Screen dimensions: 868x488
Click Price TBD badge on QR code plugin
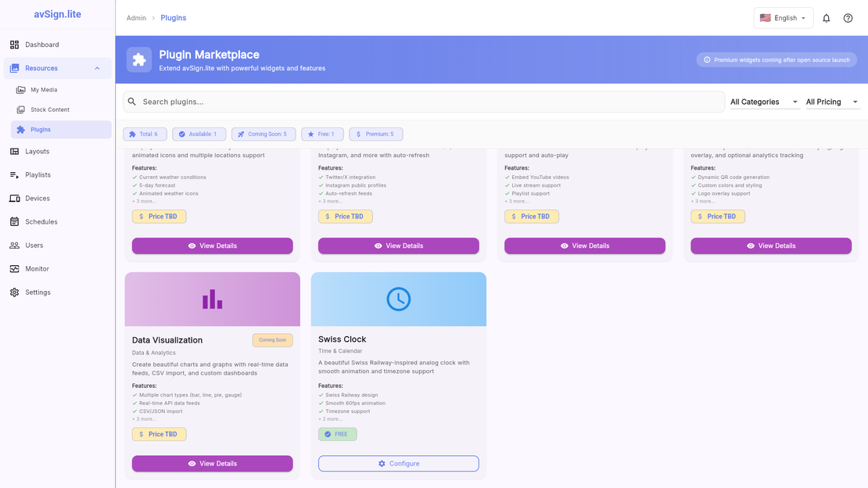tap(718, 217)
